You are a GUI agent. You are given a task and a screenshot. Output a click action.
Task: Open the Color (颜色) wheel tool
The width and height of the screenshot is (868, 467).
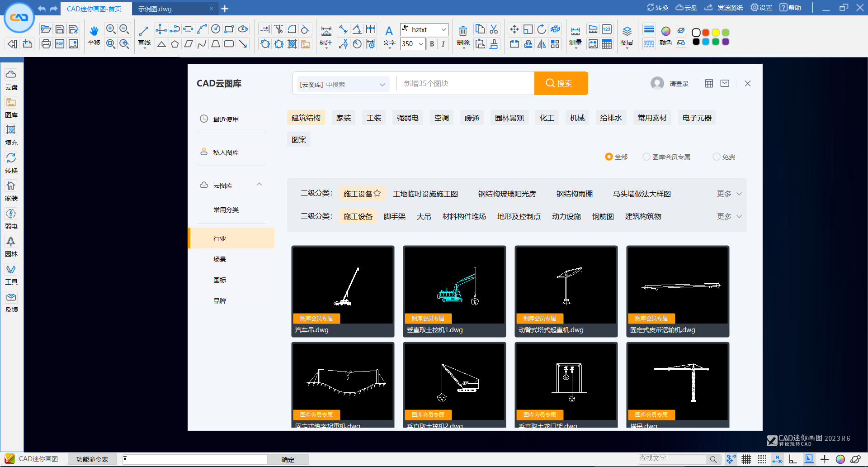click(665, 35)
